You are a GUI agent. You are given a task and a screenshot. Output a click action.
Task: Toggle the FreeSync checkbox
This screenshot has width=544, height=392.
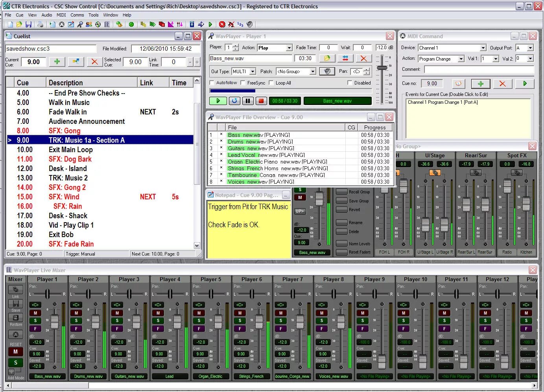point(243,83)
